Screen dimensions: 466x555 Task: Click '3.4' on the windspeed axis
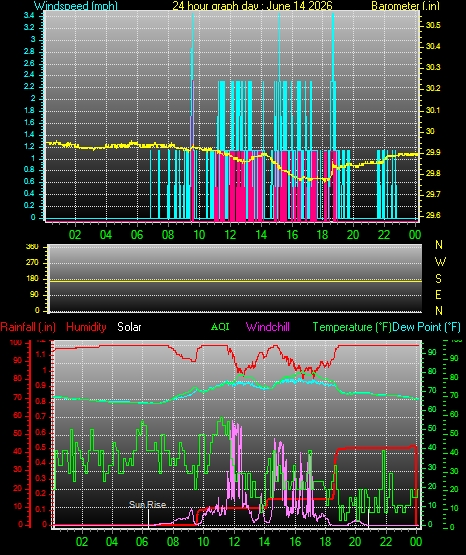[x=29, y=15]
